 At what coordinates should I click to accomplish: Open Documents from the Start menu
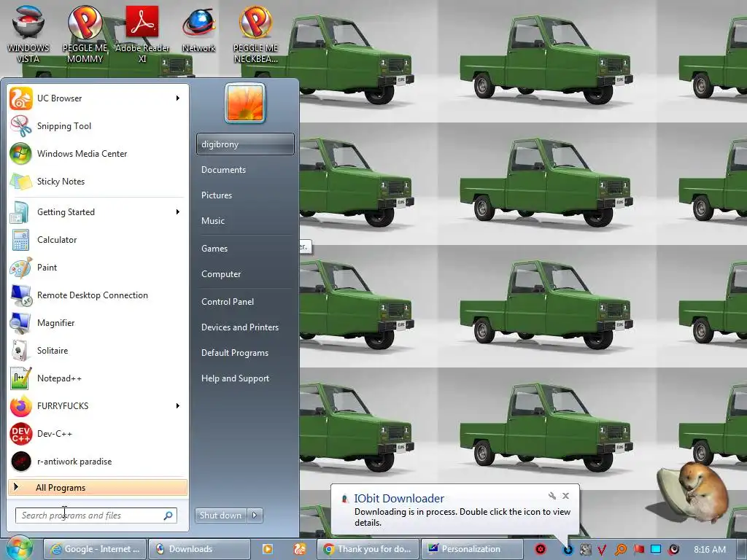[x=245, y=169]
